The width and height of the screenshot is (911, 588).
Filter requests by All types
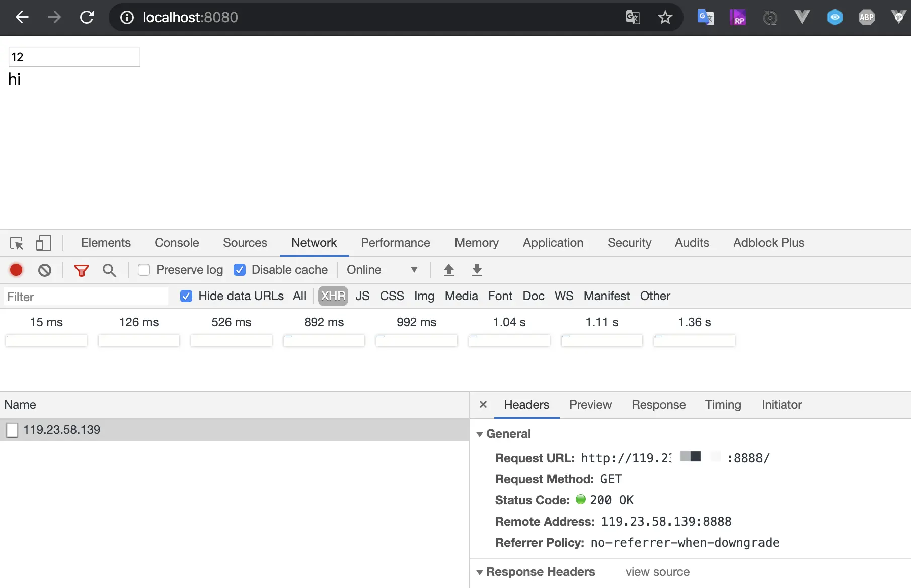click(x=299, y=296)
